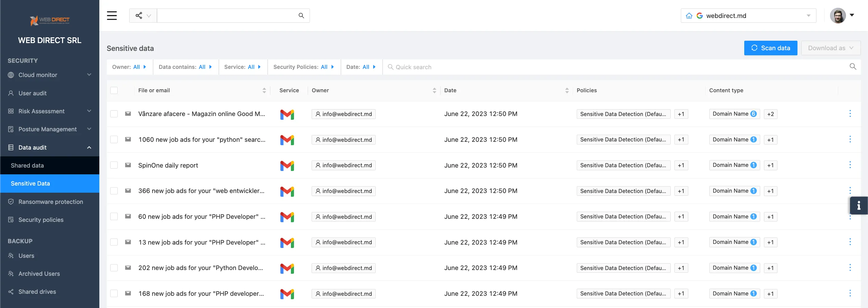Go to Ransomware protection in the sidebar
This screenshot has height=308, width=868.
[x=51, y=202]
